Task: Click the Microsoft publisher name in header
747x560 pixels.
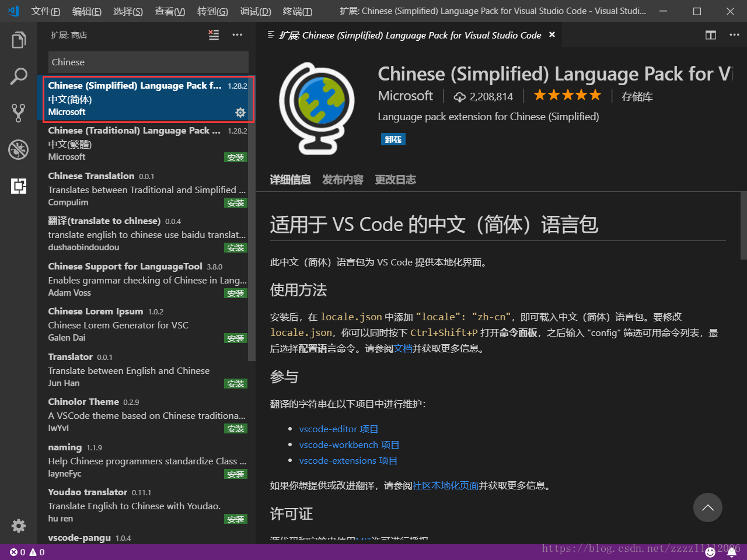Action: tap(406, 96)
